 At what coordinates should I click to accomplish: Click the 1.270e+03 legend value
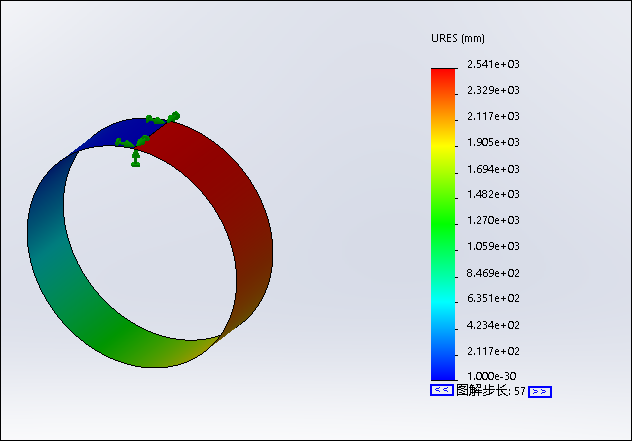coord(493,220)
